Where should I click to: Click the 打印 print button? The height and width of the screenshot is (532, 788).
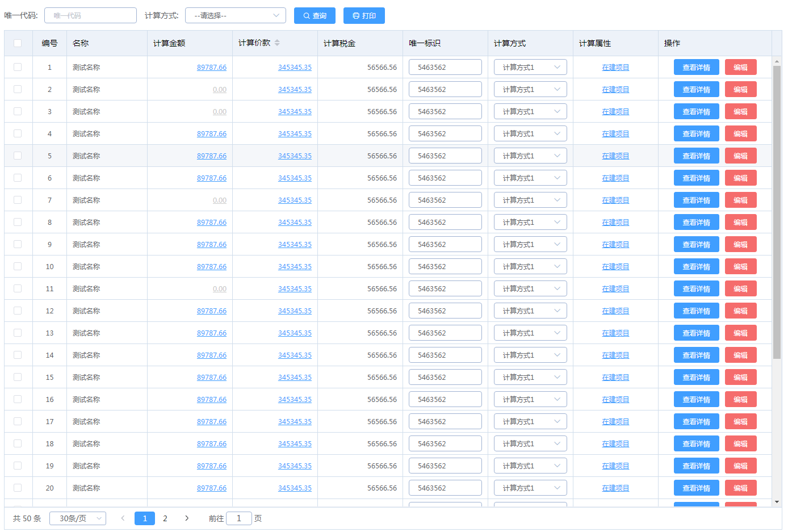[x=364, y=15]
